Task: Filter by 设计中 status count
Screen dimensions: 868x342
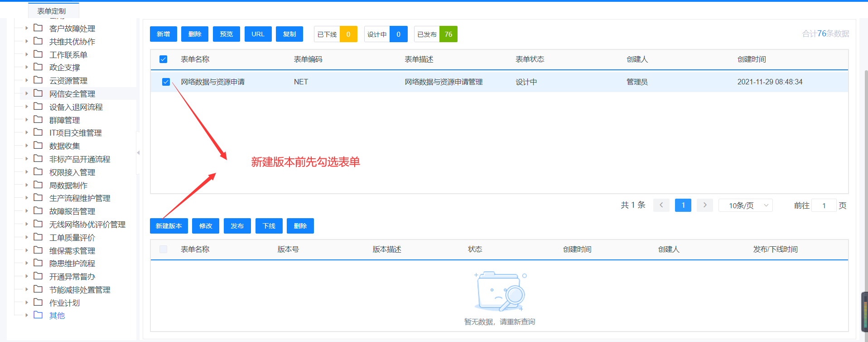Action: click(x=386, y=34)
